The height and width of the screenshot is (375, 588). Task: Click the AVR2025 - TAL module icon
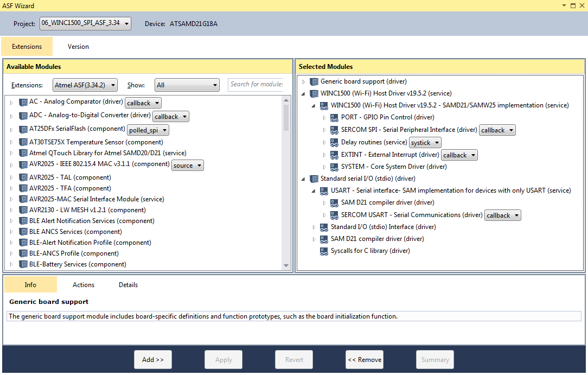point(23,178)
